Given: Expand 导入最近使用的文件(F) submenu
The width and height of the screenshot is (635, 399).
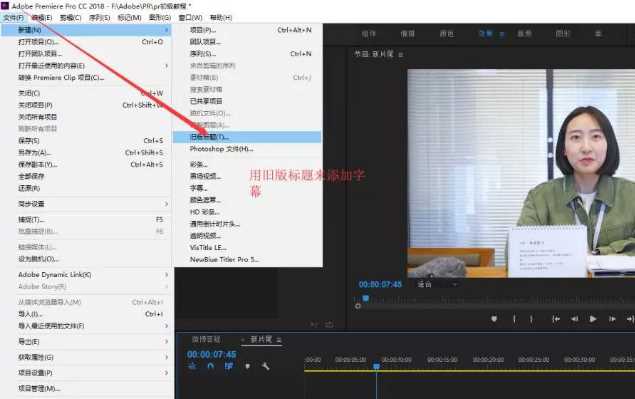Looking at the screenshot, I should 166,326.
